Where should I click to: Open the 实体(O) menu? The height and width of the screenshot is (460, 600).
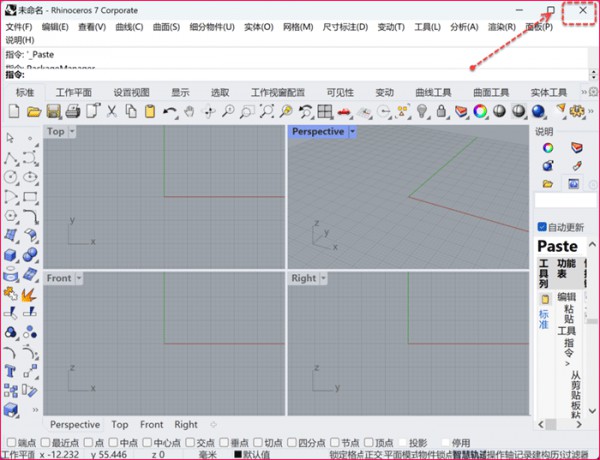coord(259,27)
